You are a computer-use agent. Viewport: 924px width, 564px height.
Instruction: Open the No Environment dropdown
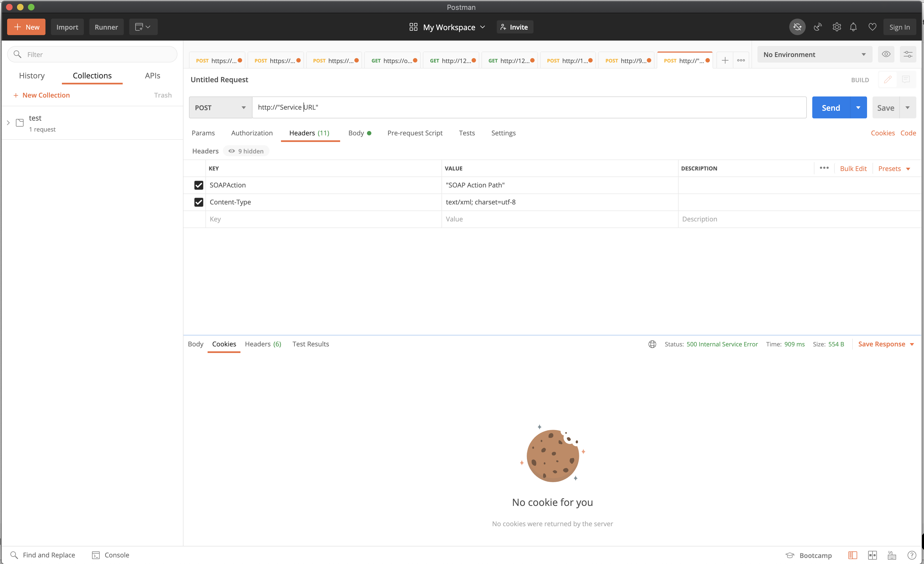point(814,55)
